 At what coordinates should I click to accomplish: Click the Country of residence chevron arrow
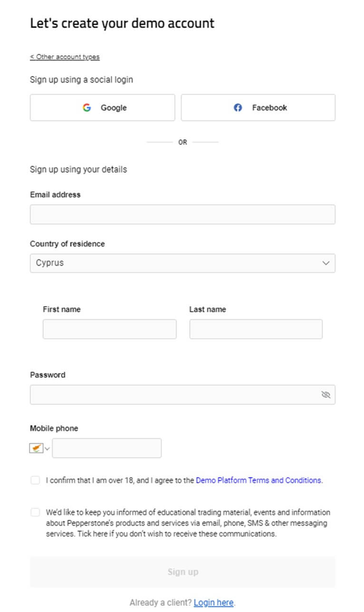[326, 263]
